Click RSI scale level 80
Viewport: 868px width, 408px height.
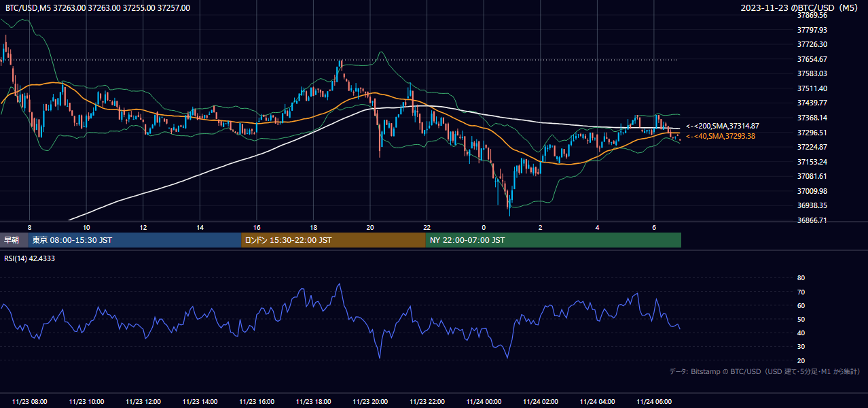(801, 278)
